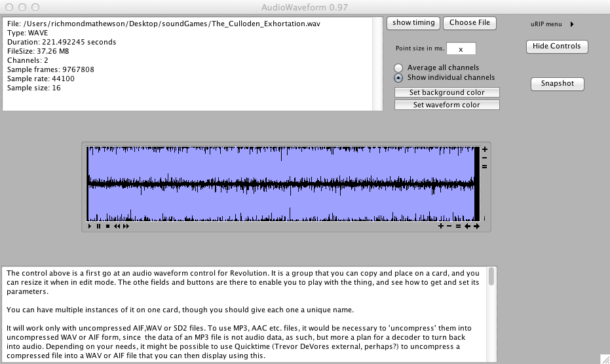Image resolution: width=610 pixels, height=364 pixels.
Task: Click the 'show timing' button
Action: [x=413, y=23]
